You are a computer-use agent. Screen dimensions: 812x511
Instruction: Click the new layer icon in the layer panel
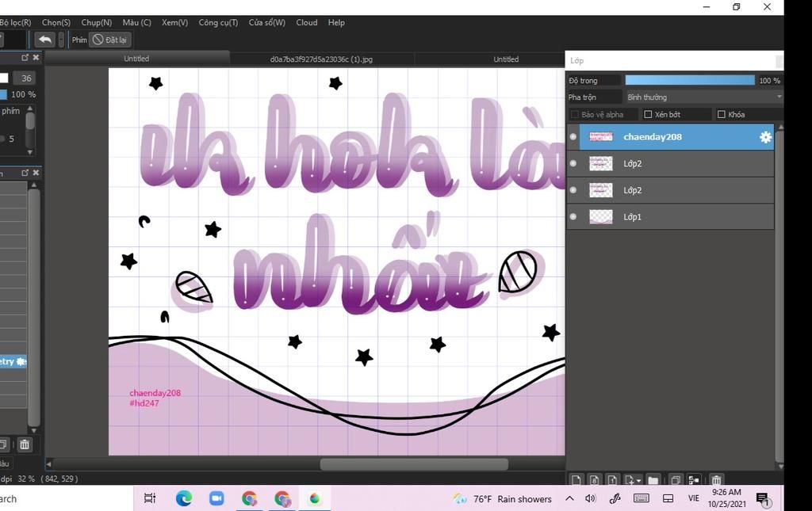tap(576, 480)
